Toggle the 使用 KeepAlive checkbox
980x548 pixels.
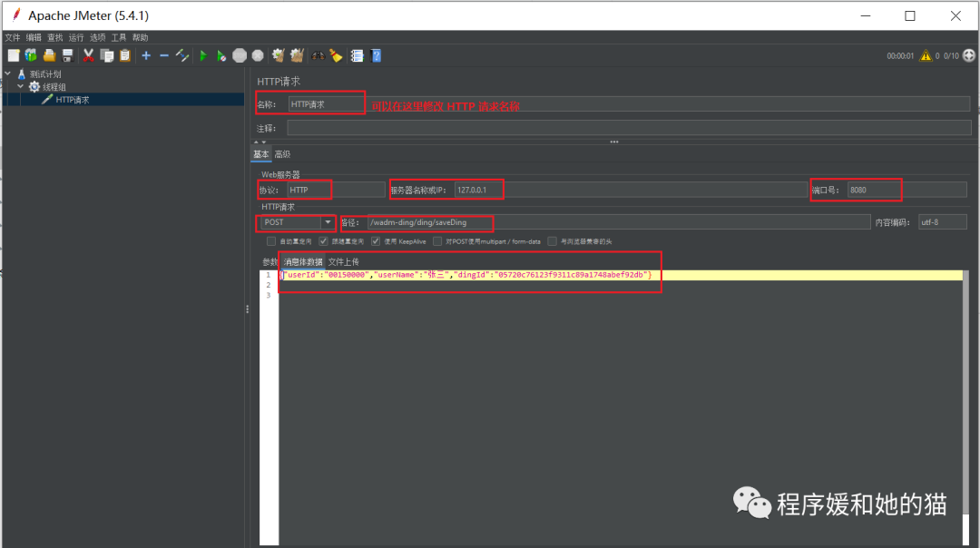[376, 241]
